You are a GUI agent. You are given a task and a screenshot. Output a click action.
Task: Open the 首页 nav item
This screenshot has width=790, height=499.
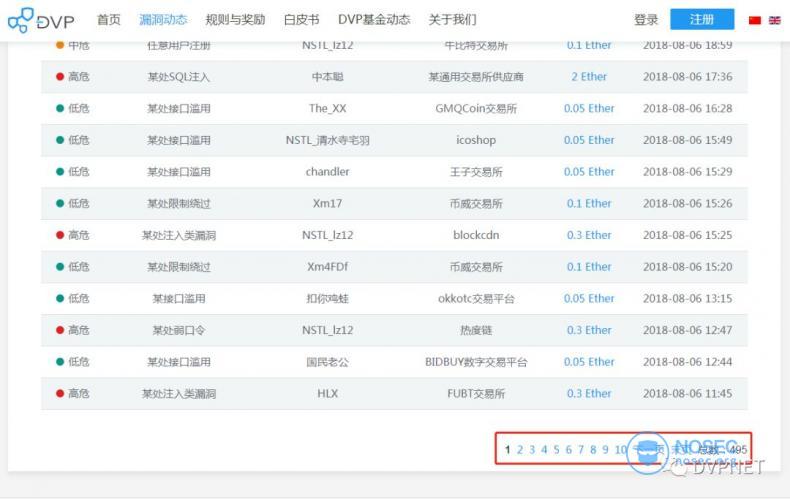pos(109,20)
